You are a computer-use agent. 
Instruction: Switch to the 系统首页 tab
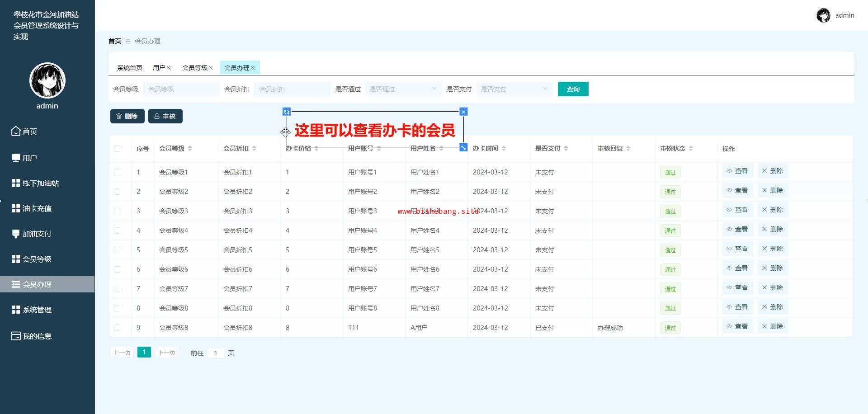pos(129,68)
